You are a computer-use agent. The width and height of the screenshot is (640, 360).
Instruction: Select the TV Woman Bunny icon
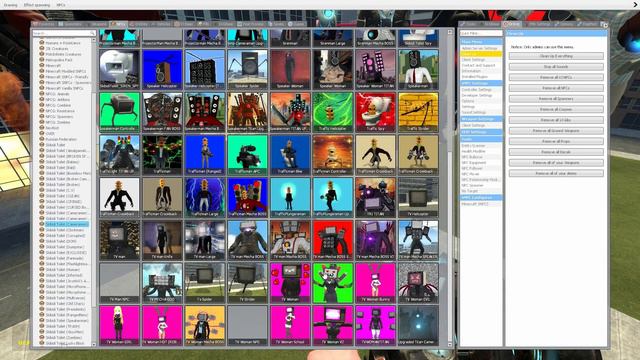376,283
